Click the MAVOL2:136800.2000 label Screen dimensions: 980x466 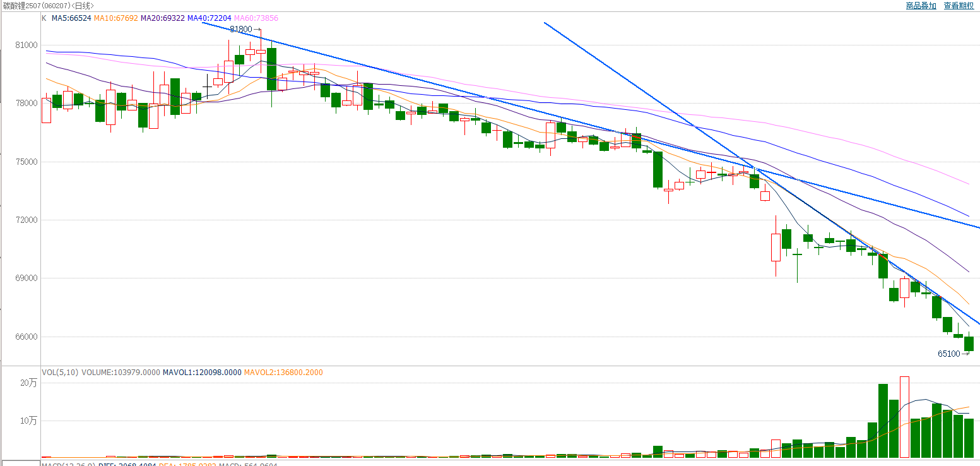pyautogui.click(x=283, y=373)
